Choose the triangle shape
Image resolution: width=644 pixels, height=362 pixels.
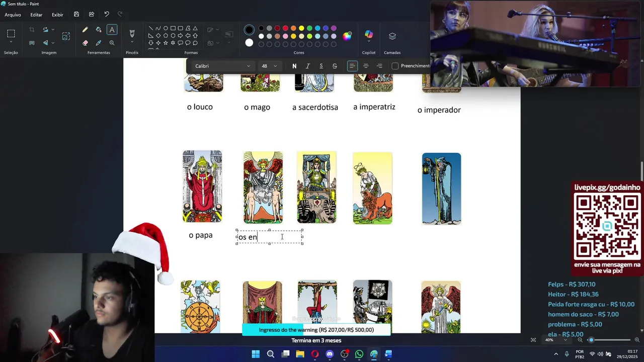[195, 28]
